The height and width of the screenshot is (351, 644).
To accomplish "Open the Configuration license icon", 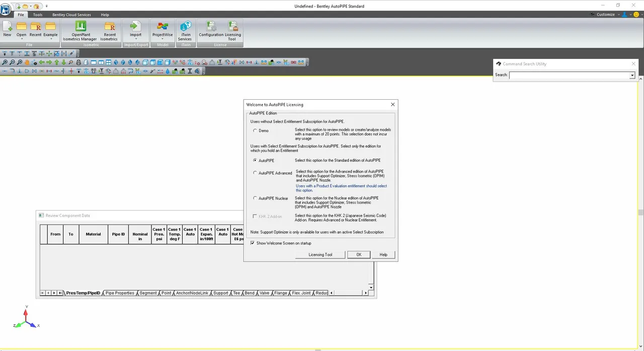I will tap(211, 29).
